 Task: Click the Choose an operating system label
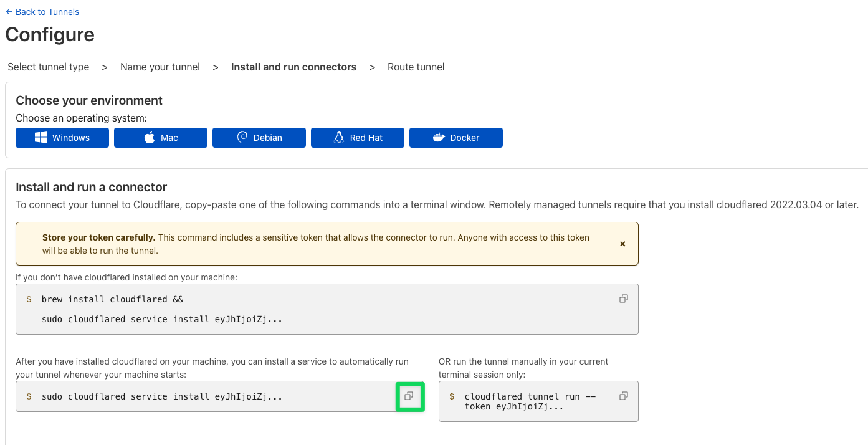[x=82, y=118]
